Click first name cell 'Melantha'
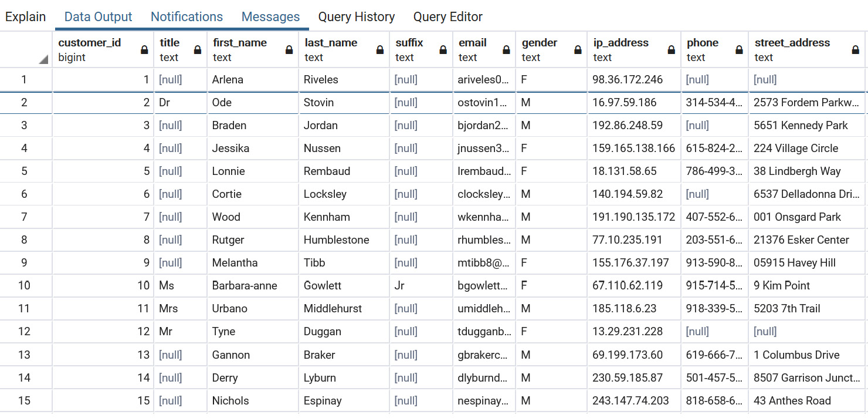This screenshot has width=868, height=418. tap(253, 262)
